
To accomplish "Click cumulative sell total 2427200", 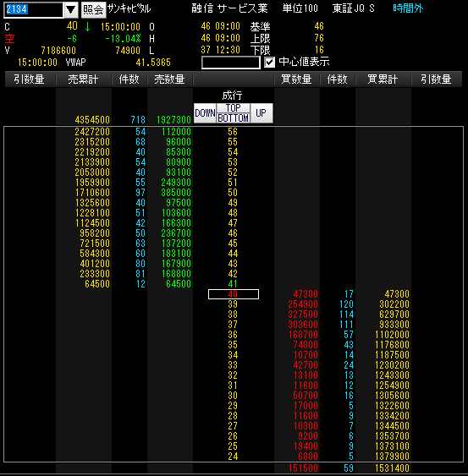I will 92,132.
